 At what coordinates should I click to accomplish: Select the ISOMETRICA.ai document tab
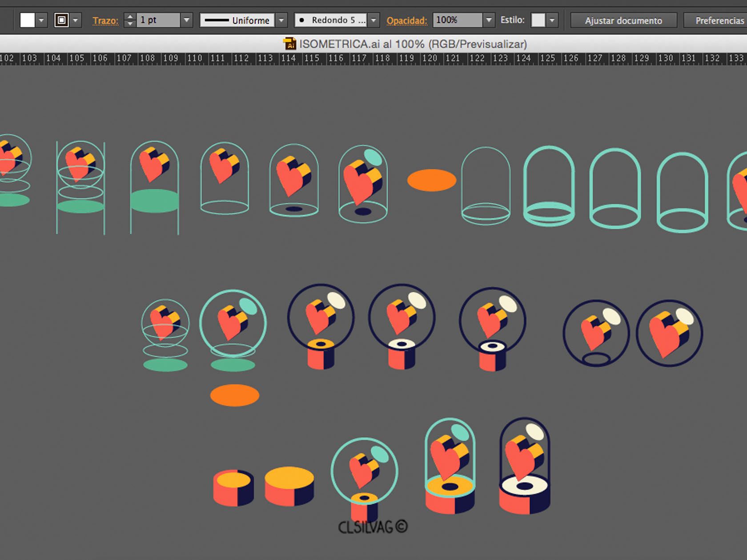(405, 44)
